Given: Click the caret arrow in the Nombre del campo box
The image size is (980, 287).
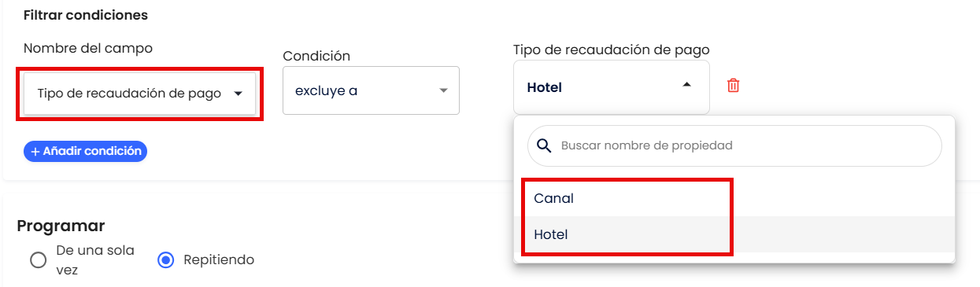Looking at the screenshot, I should tap(239, 94).
